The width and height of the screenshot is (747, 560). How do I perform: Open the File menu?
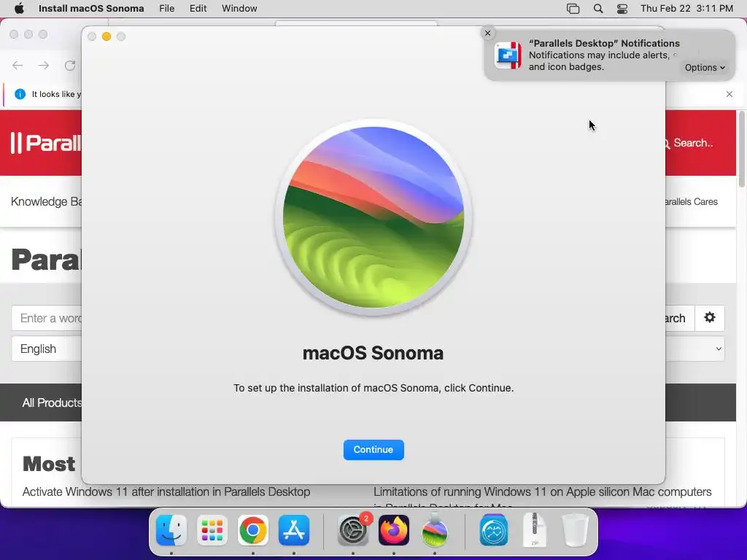pos(166,9)
